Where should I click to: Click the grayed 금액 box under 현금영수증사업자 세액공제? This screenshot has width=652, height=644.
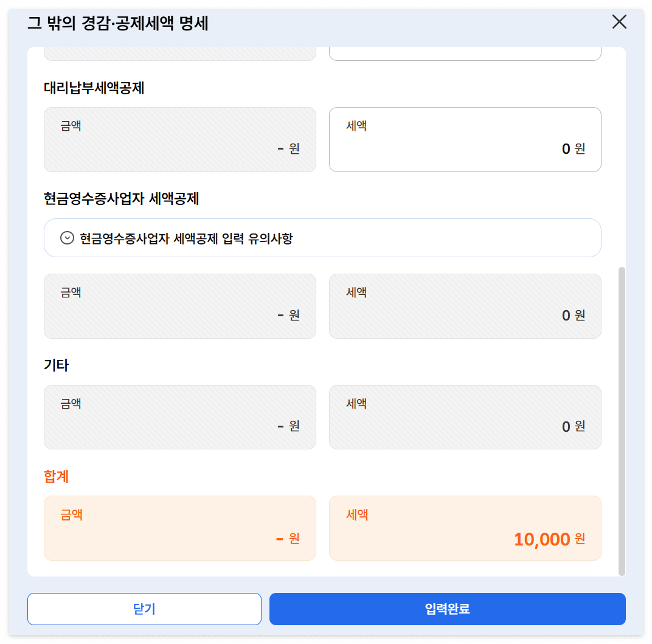pos(179,306)
